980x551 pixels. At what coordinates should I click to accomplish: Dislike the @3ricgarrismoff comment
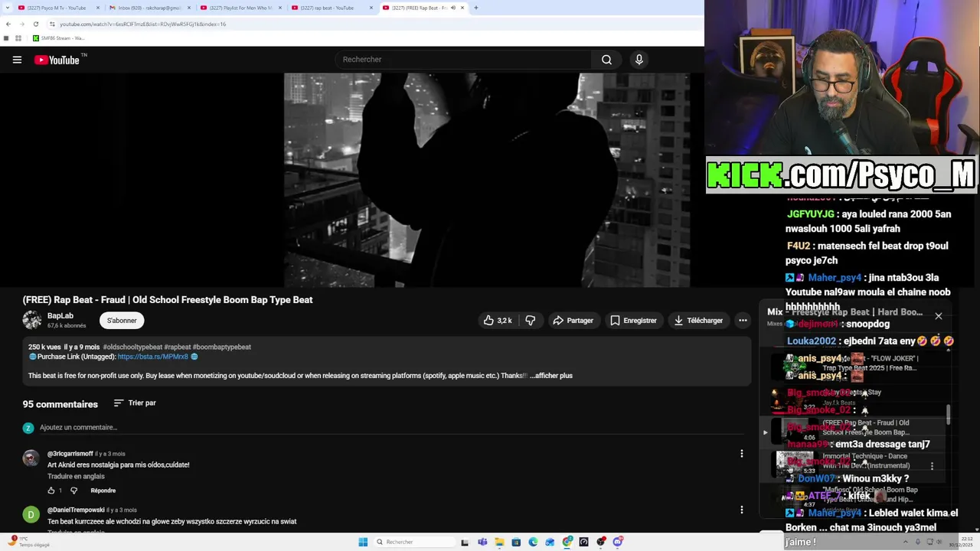[74, 491]
